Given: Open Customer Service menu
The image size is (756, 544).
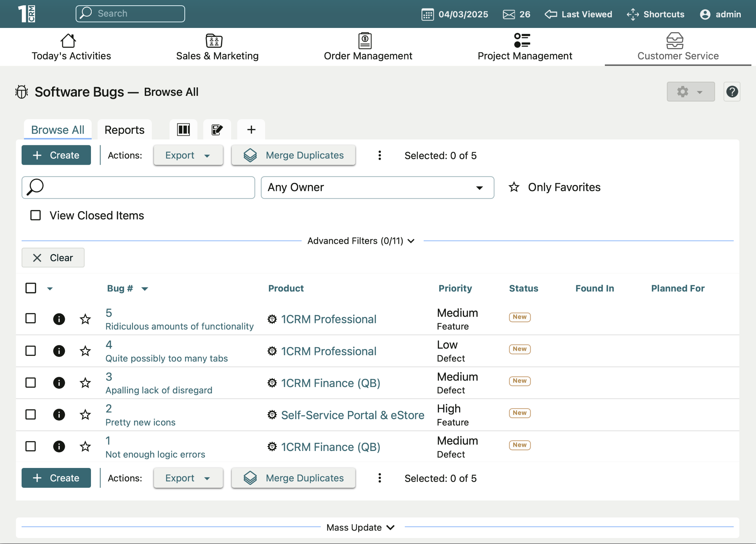Looking at the screenshot, I should [x=678, y=47].
